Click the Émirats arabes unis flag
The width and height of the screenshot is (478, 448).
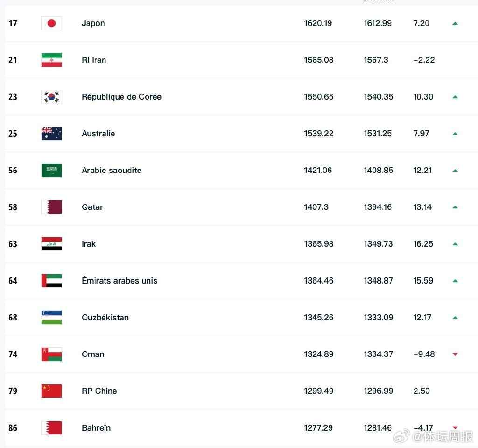(x=51, y=281)
